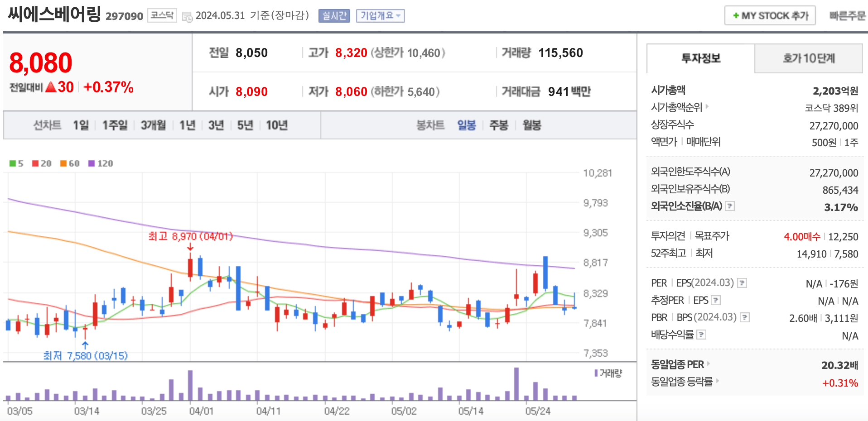The height and width of the screenshot is (421, 868).
Task: Click the purple 120-day moving average legend
Action: (x=101, y=163)
